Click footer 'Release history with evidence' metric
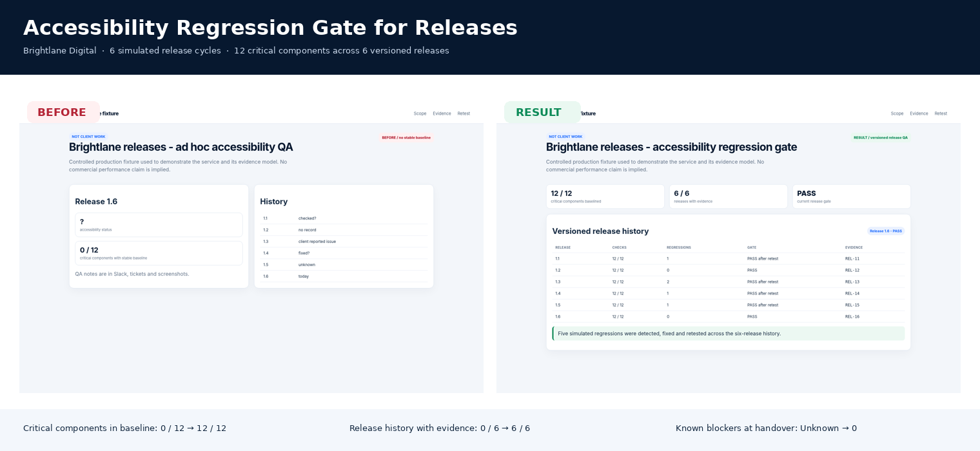This screenshot has width=980, height=451. [x=440, y=428]
